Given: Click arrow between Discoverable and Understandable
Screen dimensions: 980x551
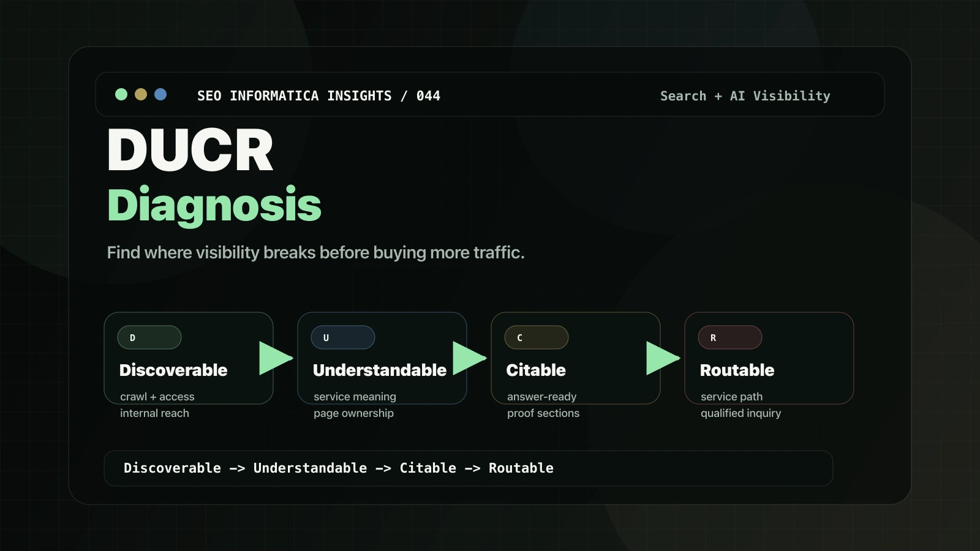Looking at the screenshot, I should coord(276,358).
